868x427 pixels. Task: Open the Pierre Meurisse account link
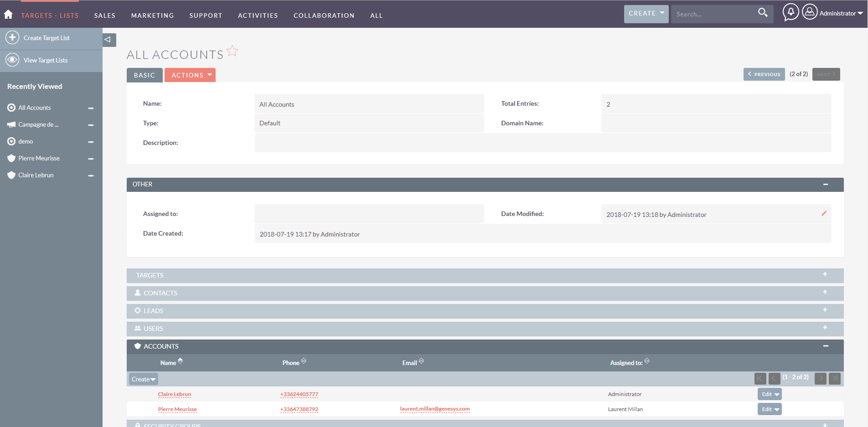pyautogui.click(x=177, y=409)
